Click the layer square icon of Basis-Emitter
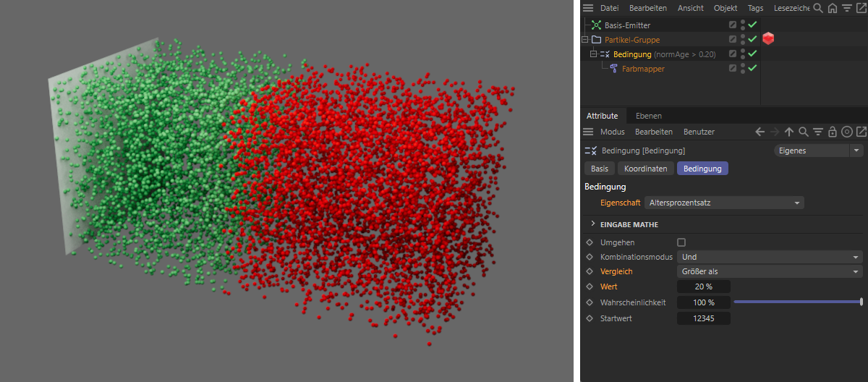Image resolution: width=868 pixels, height=382 pixels. pos(733,25)
